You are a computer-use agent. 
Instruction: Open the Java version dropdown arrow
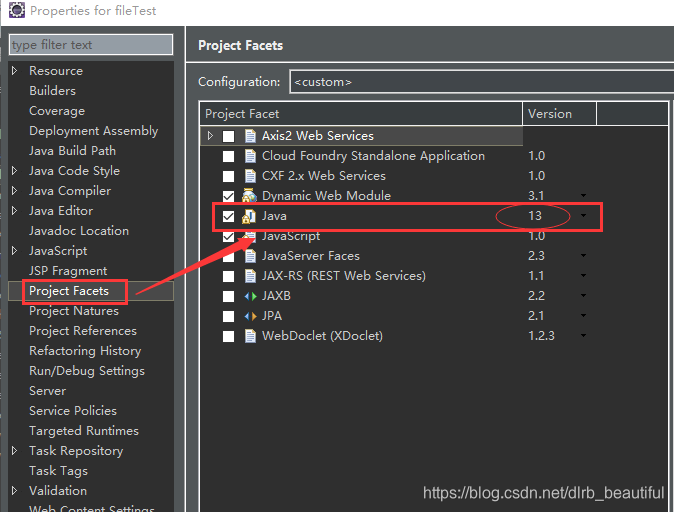[583, 215]
